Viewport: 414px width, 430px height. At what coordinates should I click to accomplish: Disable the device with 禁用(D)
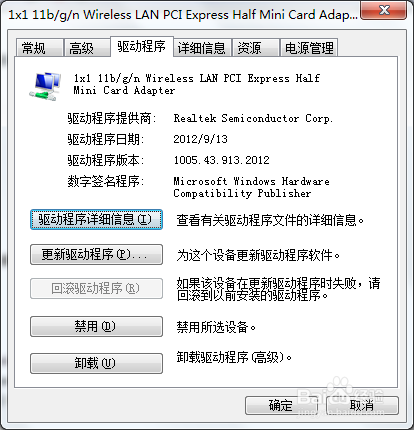click(96, 327)
